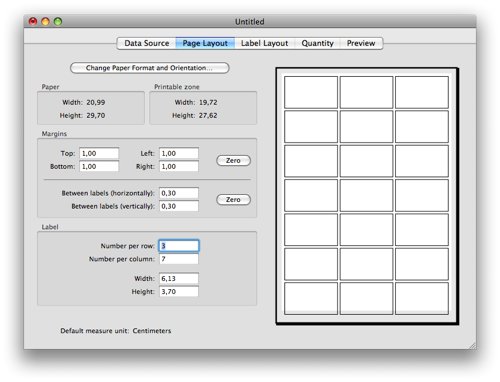
Task: Click the label Width input field
Action: coord(179,278)
